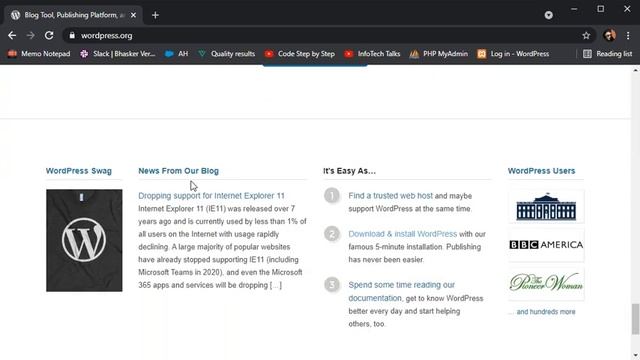The width and height of the screenshot is (640, 360).
Task: Click Download & install WordPress link
Action: [x=402, y=234]
